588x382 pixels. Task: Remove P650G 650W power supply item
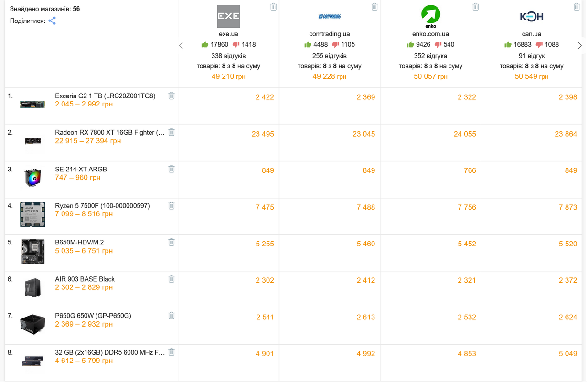[x=171, y=315]
